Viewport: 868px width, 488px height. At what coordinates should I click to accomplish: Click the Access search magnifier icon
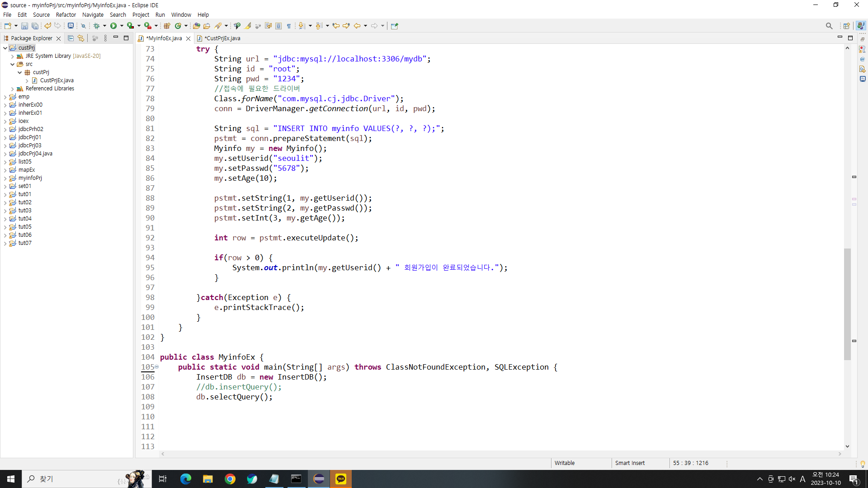click(829, 26)
